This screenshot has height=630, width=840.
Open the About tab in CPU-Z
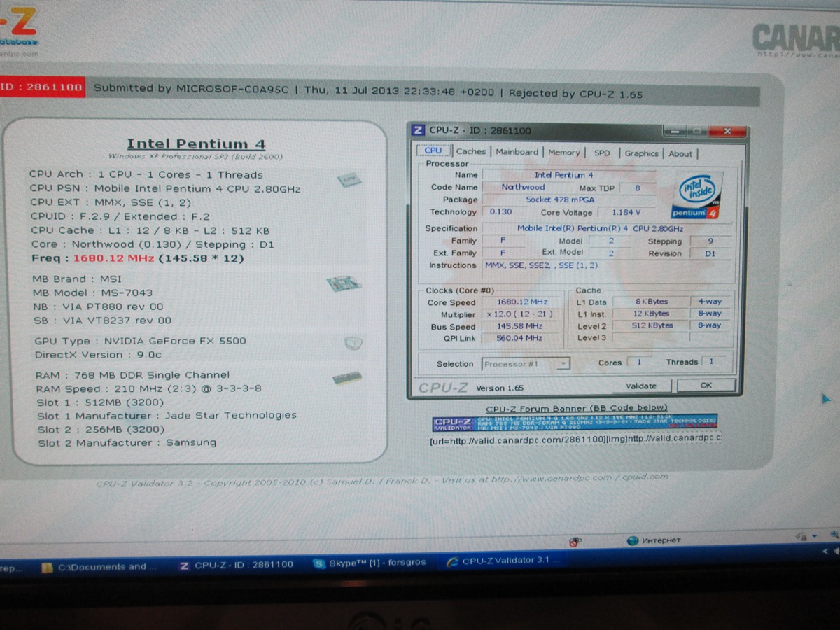[680, 154]
